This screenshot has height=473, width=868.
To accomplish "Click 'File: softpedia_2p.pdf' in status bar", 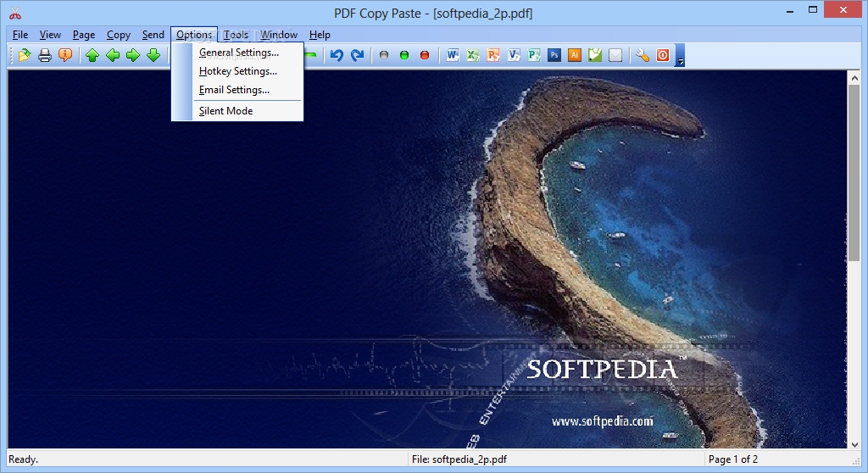I will pos(459,459).
